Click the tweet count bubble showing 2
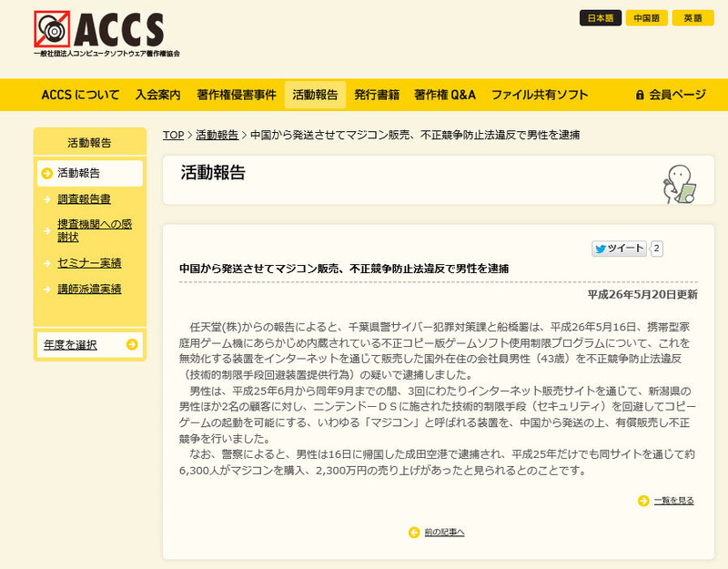This screenshot has width=728, height=569. (657, 249)
